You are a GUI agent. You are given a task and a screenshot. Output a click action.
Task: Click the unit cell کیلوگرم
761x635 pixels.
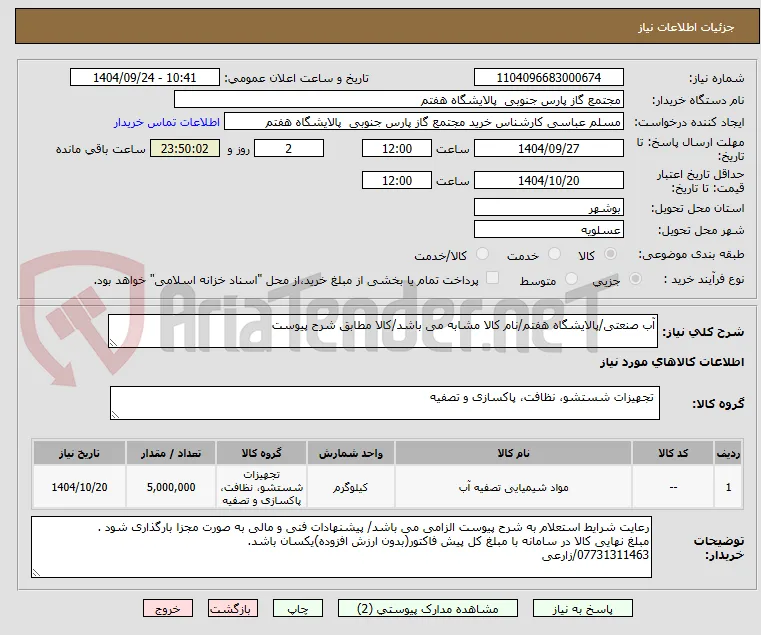[x=351, y=487]
